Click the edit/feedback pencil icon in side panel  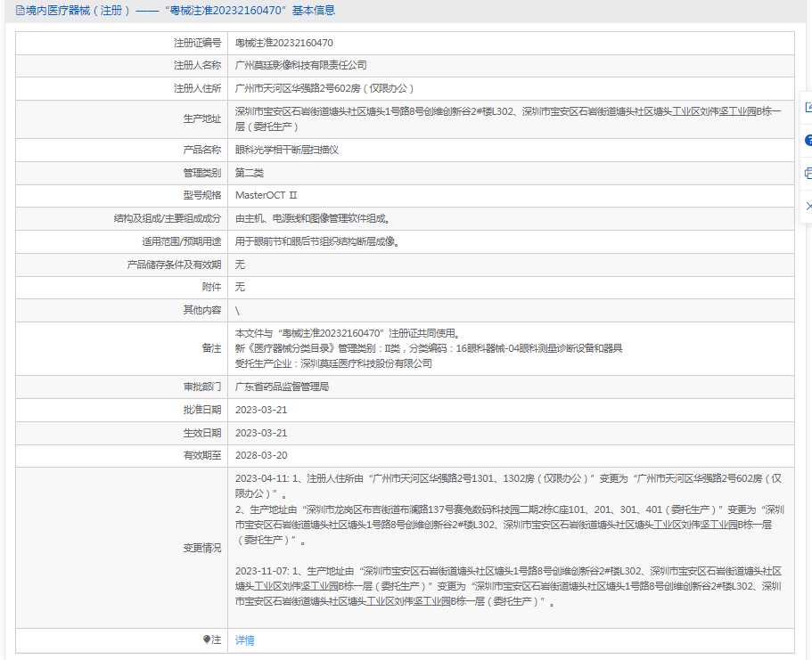[808, 107]
